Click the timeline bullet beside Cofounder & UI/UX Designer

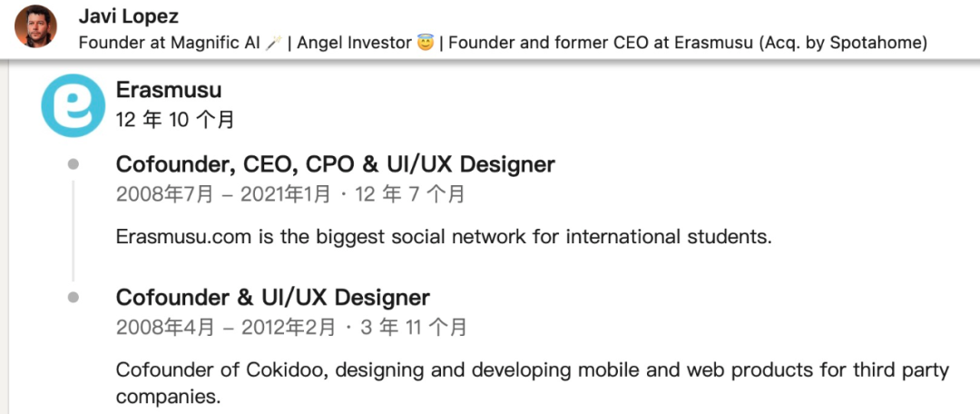(73, 297)
